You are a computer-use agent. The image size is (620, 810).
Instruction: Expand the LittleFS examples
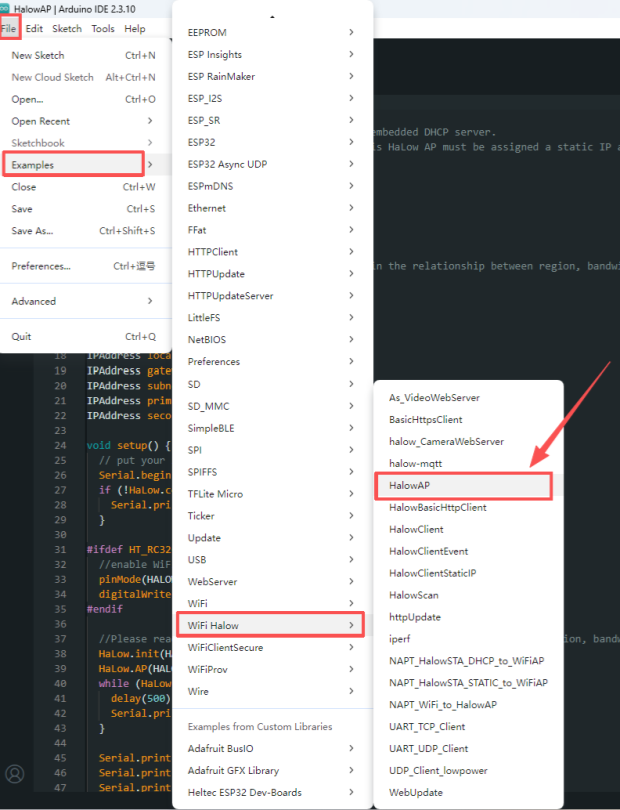272,318
